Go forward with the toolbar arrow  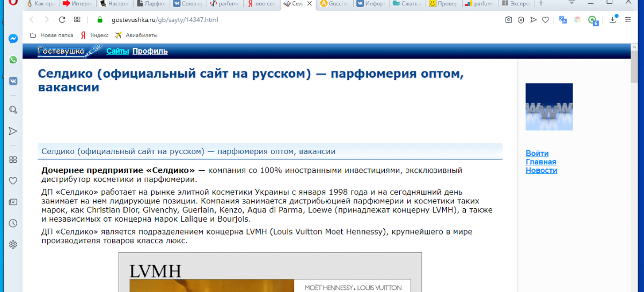pyautogui.click(x=47, y=20)
